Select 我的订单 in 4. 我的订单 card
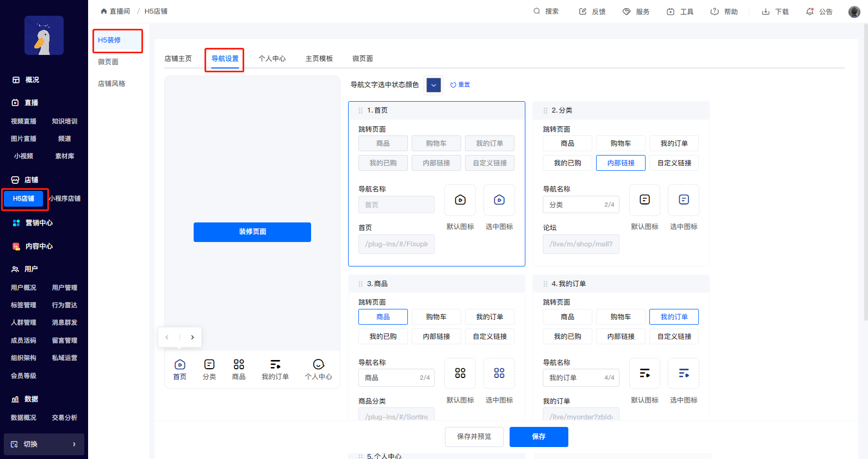The width and height of the screenshot is (868, 459). click(674, 317)
